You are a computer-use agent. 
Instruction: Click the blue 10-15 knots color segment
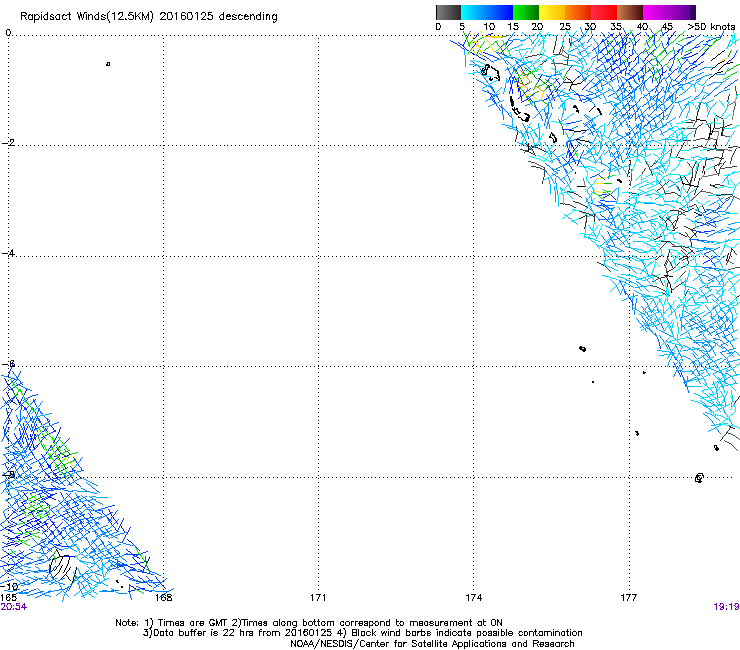[x=500, y=12]
